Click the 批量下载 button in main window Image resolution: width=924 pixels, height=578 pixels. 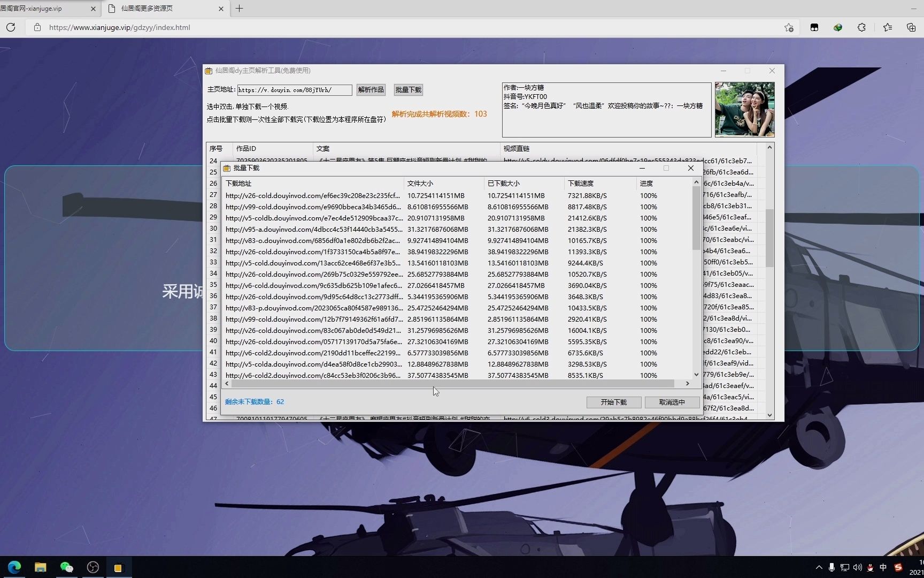pos(409,90)
